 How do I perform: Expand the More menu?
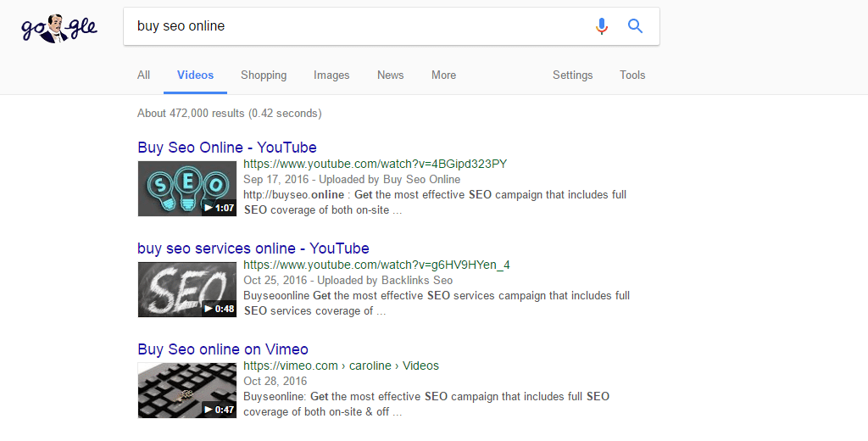(x=444, y=75)
